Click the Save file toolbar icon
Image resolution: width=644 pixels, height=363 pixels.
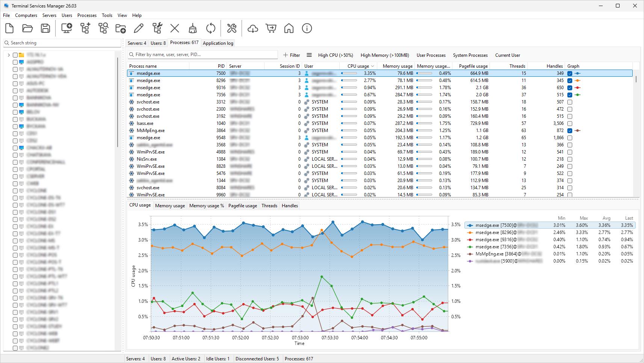coord(45,28)
